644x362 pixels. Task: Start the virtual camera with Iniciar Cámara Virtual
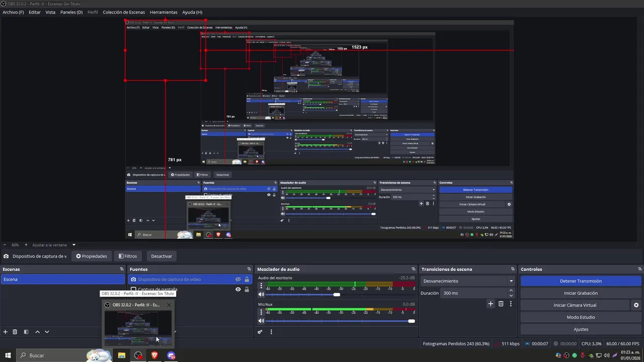click(575, 305)
